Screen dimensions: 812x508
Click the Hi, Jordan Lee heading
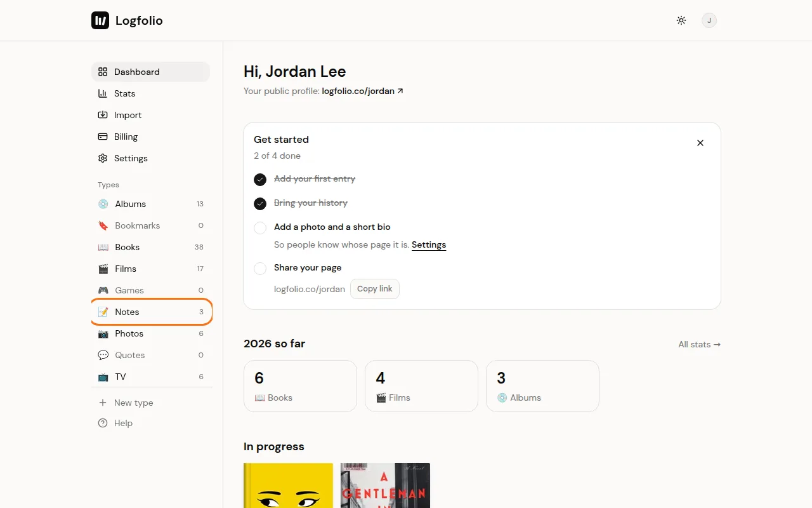pyautogui.click(x=295, y=72)
